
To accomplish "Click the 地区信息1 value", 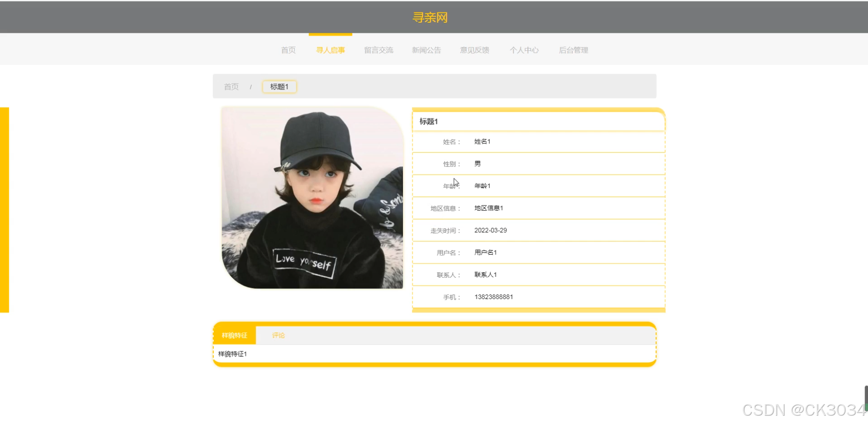I will [x=489, y=208].
